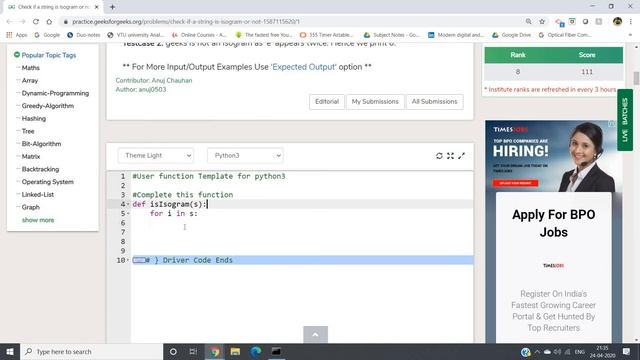Open the black terminal app on taskbar
The width and height of the screenshot is (640, 360).
[x=276, y=351]
